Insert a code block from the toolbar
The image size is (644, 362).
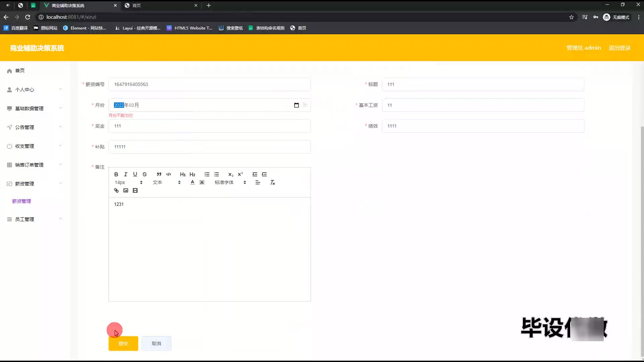[168, 174]
